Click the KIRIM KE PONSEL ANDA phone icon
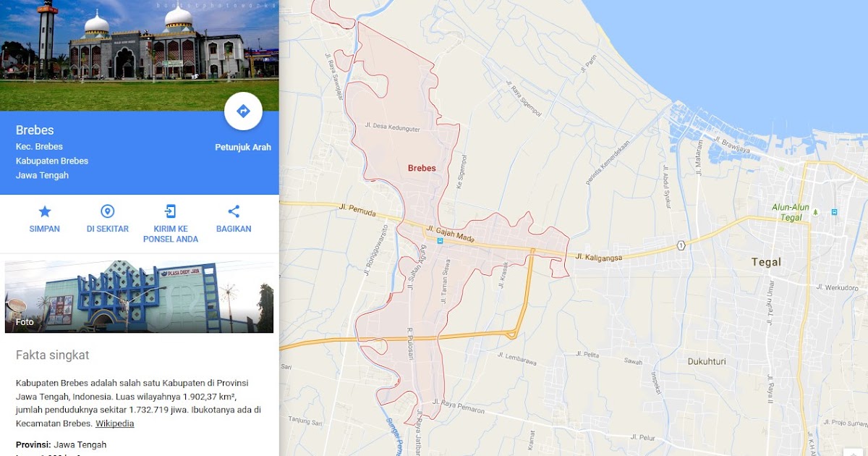 [x=169, y=211]
